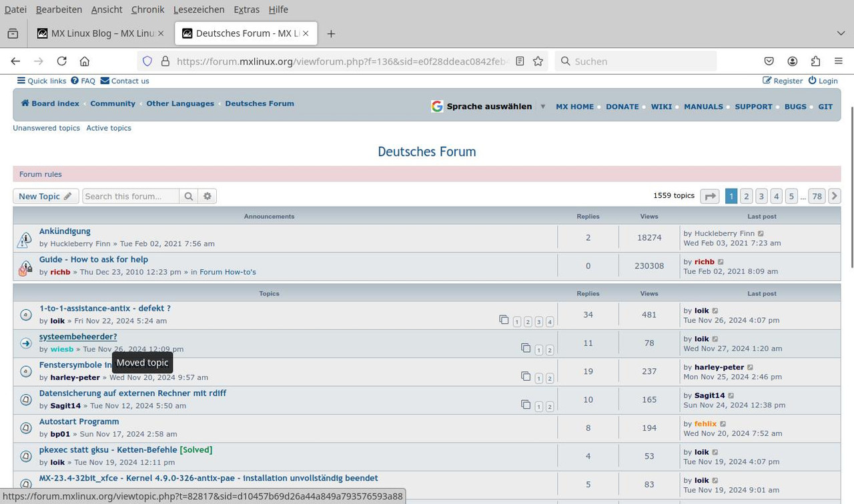Screen dimensions: 854x504
Task: Open the WIKI link
Action: pyautogui.click(x=661, y=107)
